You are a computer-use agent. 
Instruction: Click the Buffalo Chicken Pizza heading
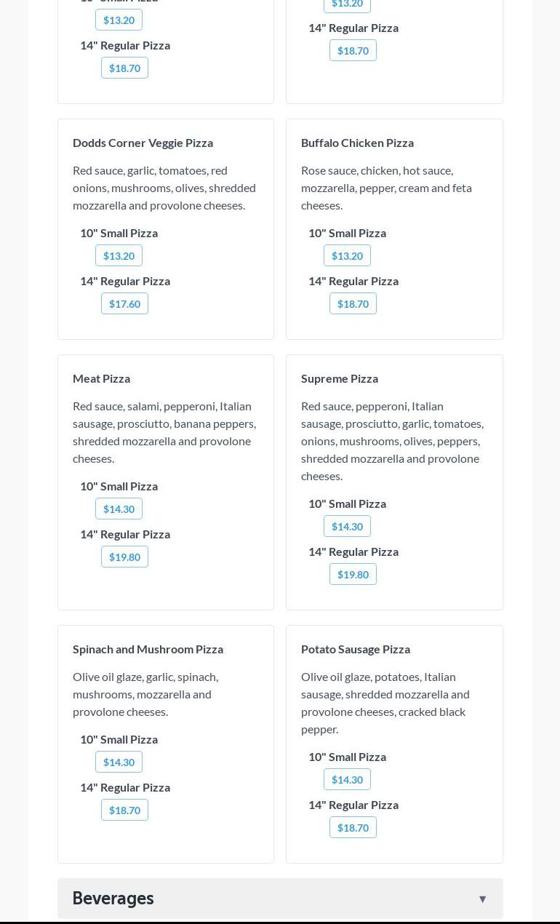pos(357,143)
